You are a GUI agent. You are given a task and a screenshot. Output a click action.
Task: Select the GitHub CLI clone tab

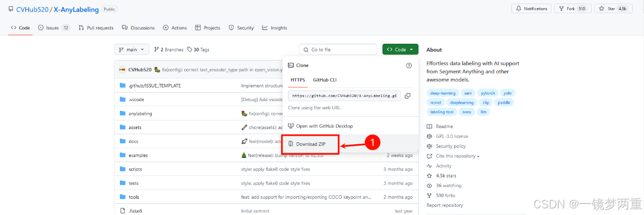tap(325, 80)
